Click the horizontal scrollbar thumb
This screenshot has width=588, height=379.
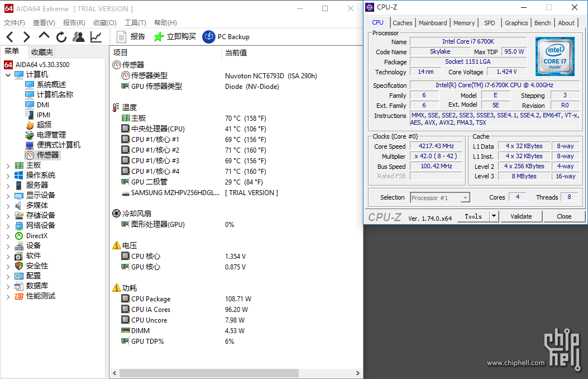pyautogui.click(x=209, y=373)
